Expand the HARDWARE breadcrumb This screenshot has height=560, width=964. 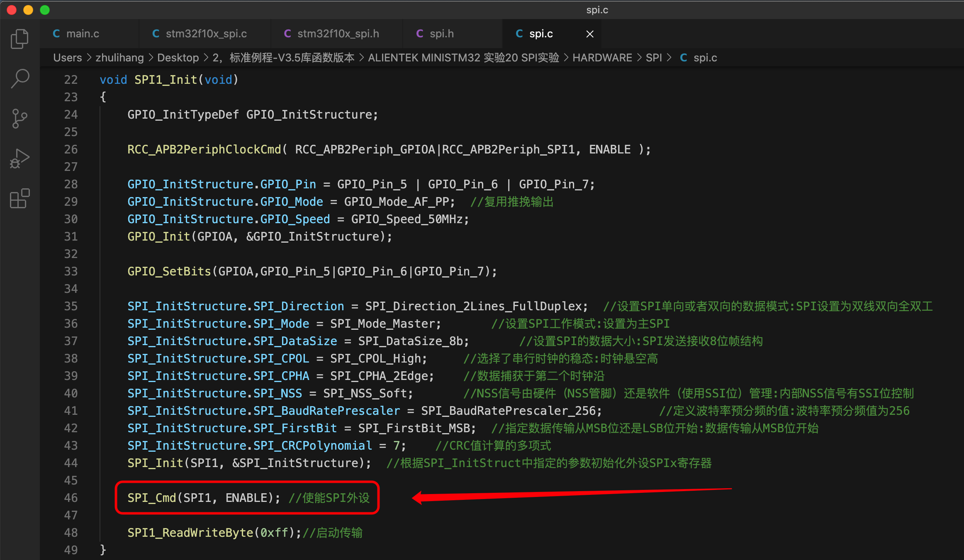(602, 58)
